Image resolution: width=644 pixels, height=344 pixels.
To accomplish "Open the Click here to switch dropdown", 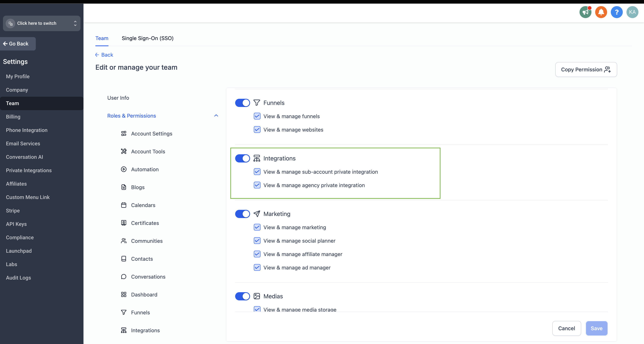I will point(42,23).
